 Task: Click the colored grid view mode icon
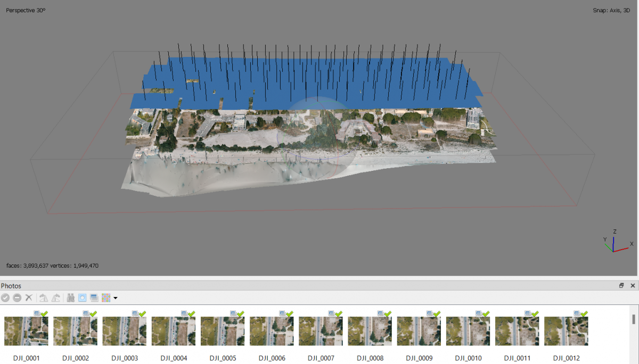coord(106,298)
